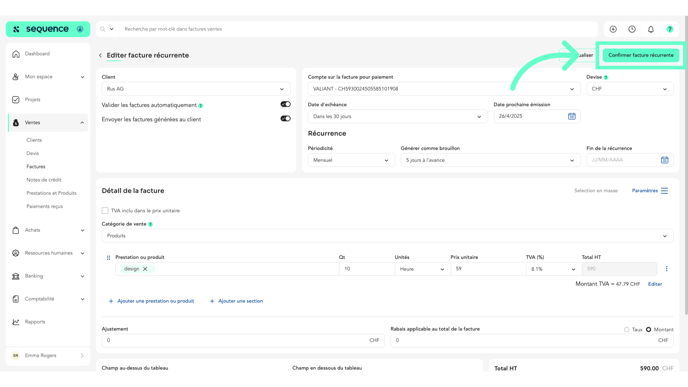Toggle Envoyer les factures générées au client
Image resolution: width=688 pixels, height=387 pixels.
285,118
